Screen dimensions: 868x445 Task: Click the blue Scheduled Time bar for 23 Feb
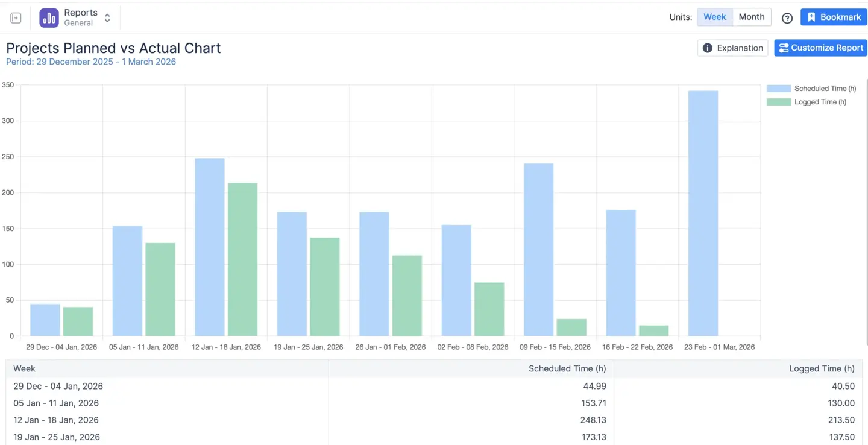(x=702, y=211)
